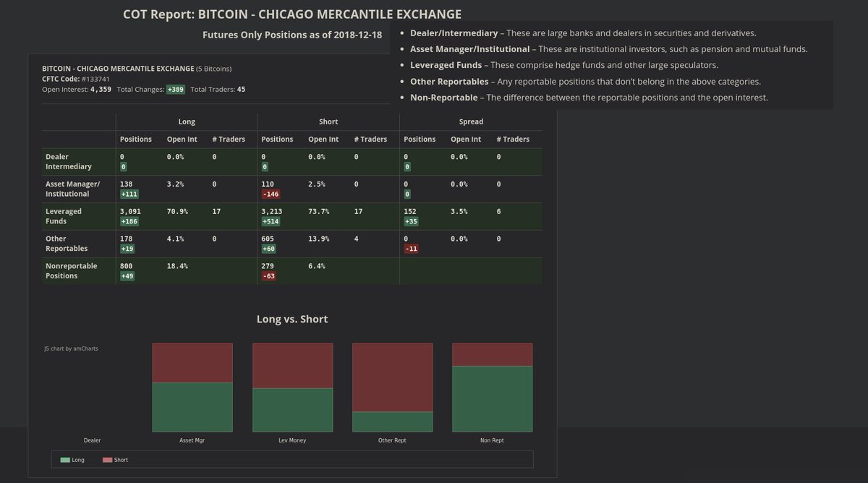Click the +35 change badge in Spread column
The height and width of the screenshot is (483, 868).
coord(412,222)
